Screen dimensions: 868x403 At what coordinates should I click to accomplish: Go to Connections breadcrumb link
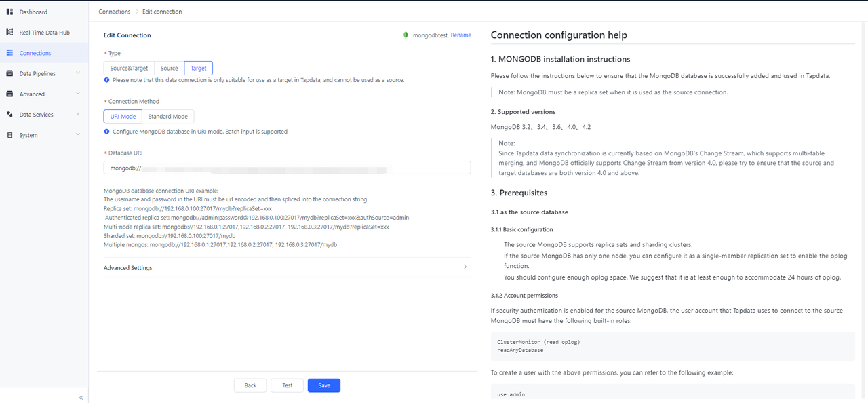point(114,12)
